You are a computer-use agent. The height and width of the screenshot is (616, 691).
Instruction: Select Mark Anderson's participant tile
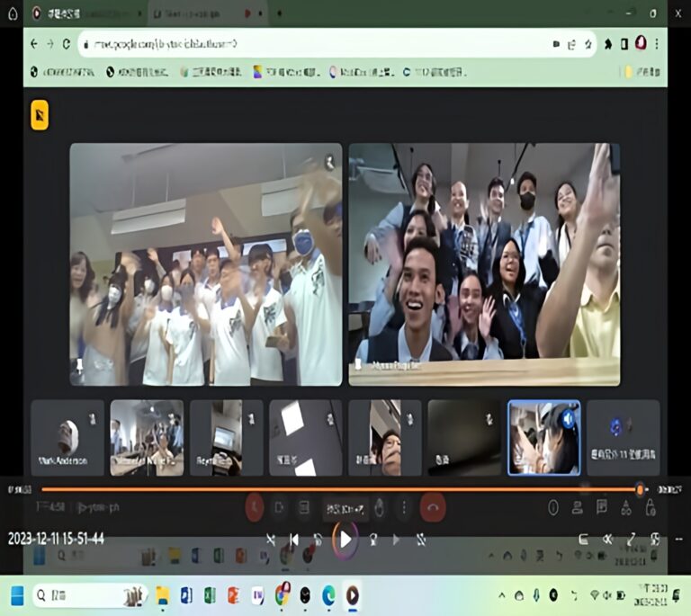coord(67,438)
